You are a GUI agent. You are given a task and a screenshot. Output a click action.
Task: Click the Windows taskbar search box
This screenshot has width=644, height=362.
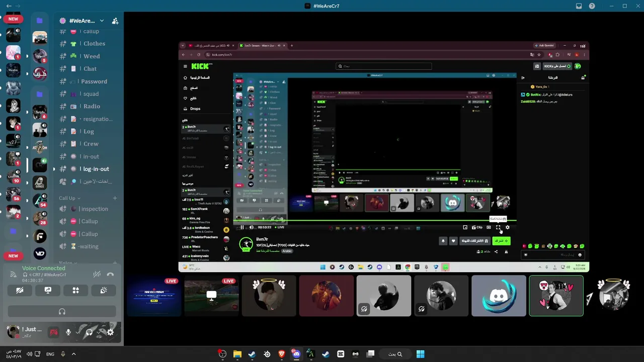click(395, 354)
